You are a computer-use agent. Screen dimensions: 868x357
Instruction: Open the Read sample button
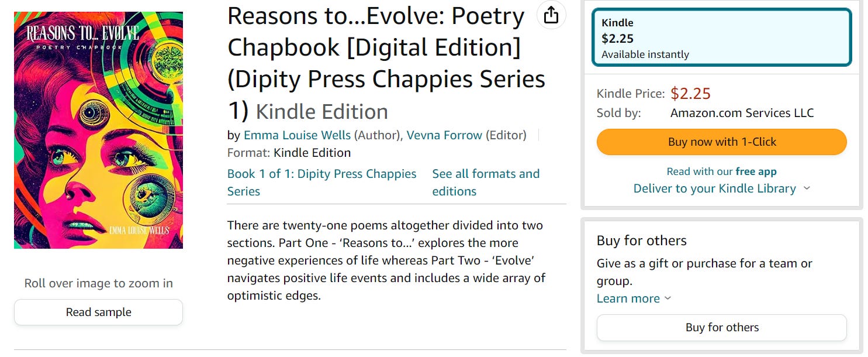[x=98, y=312]
